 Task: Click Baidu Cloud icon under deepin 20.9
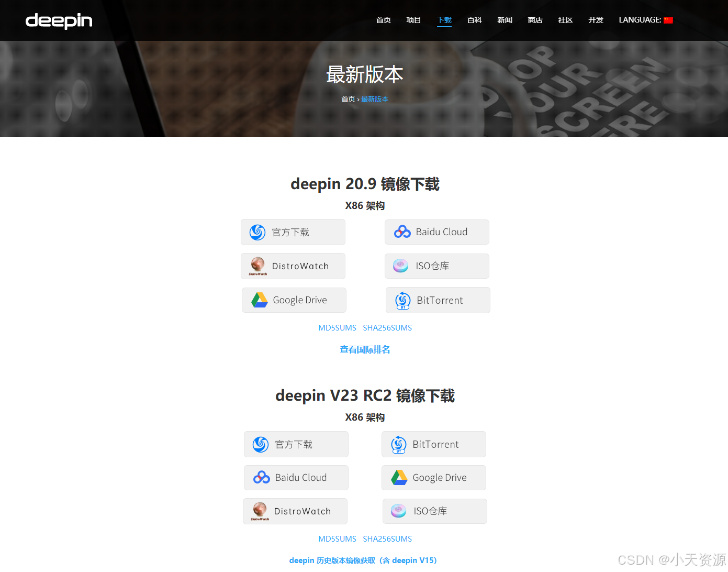point(402,232)
